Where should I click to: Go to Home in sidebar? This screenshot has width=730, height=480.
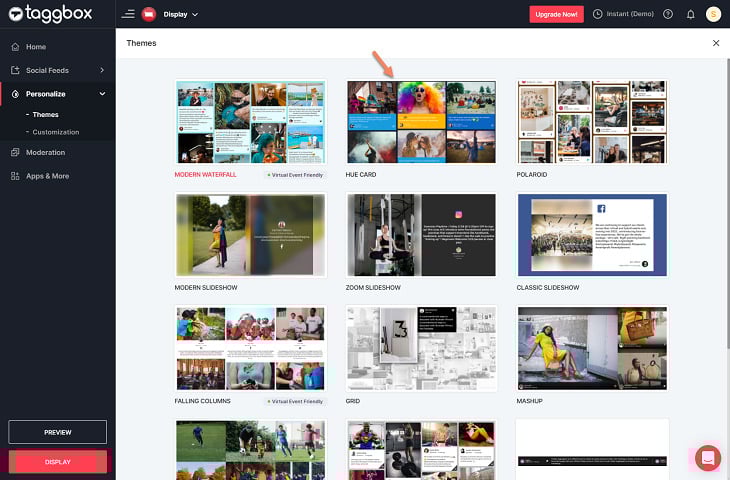[36, 47]
